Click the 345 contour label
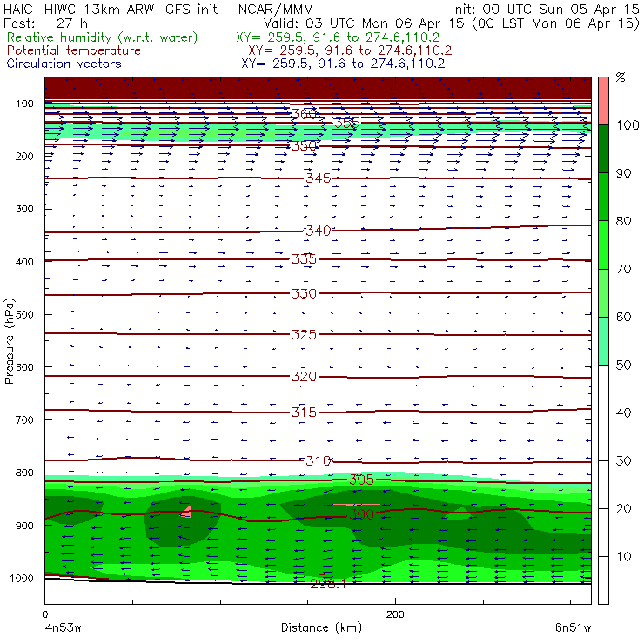The image size is (644, 644). pos(319,178)
